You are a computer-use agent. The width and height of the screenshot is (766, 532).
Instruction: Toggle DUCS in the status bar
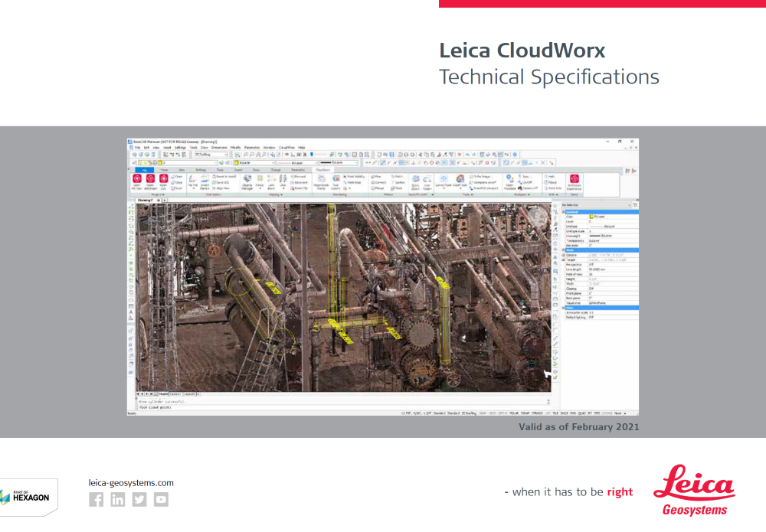(564, 413)
